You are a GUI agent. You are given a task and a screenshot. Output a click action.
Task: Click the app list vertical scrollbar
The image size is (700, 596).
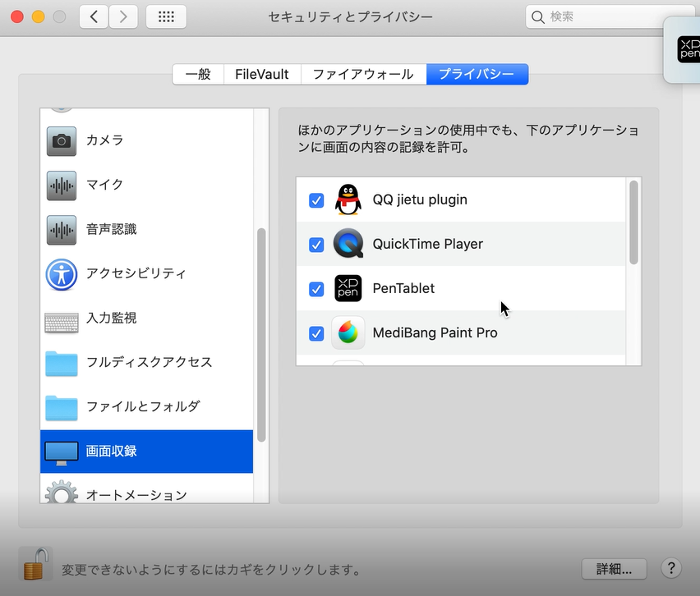633,223
